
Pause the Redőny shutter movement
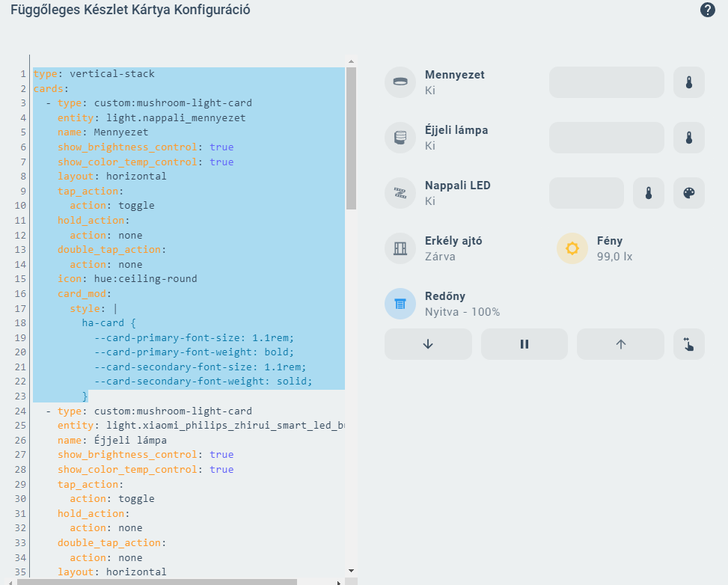click(524, 344)
